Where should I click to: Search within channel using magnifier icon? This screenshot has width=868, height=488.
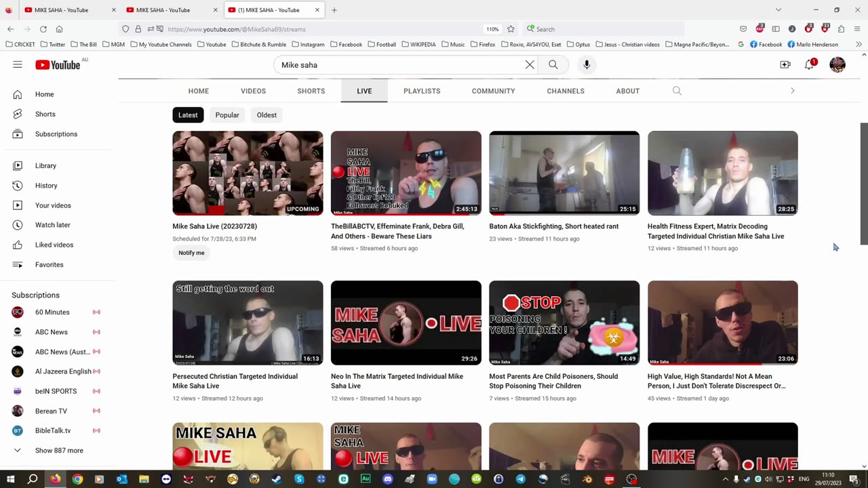click(677, 91)
